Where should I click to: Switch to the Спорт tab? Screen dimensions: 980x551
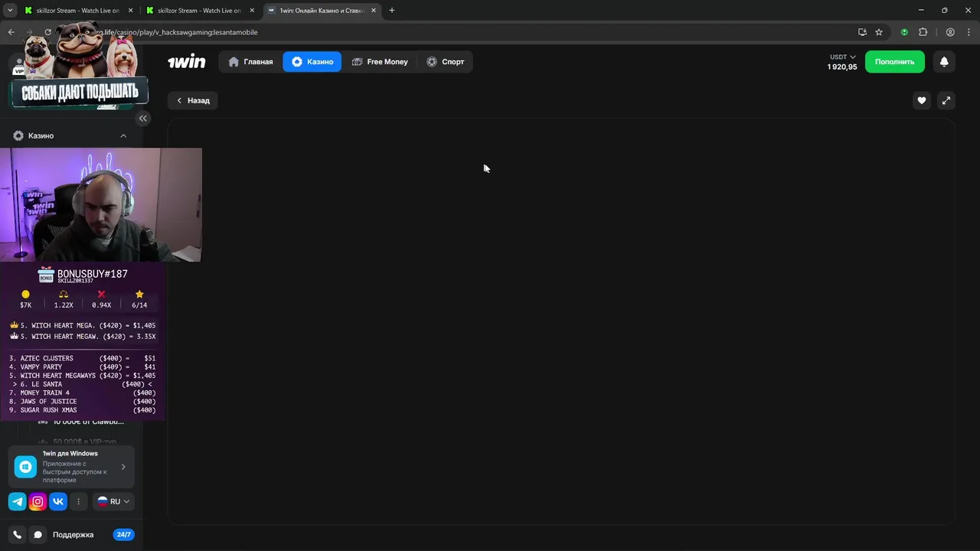pos(446,62)
